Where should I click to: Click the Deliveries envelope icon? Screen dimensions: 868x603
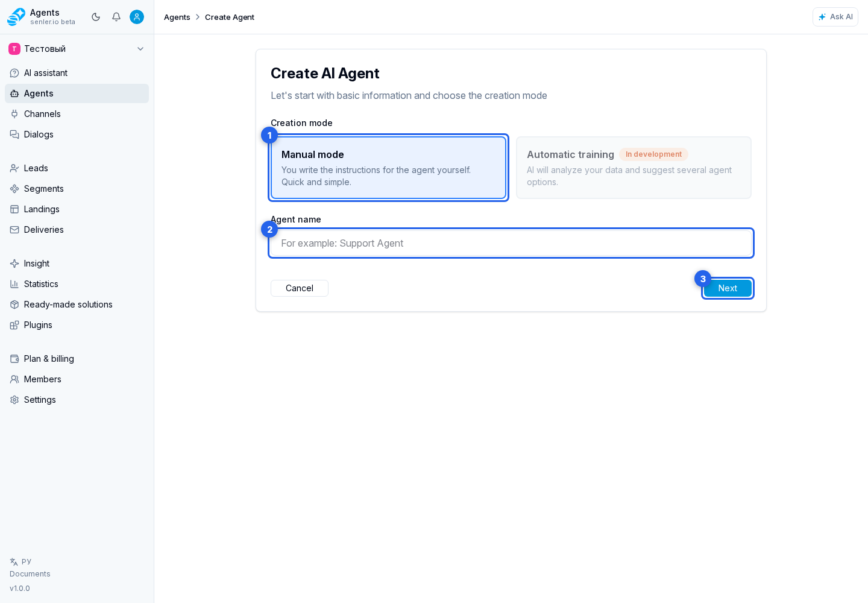click(14, 230)
